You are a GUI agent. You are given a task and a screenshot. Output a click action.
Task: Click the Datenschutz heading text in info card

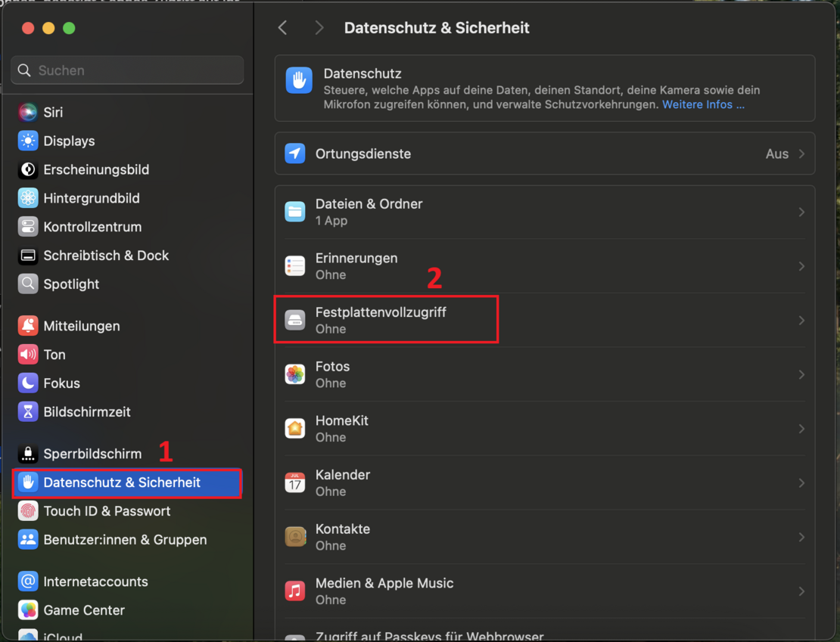pos(362,73)
